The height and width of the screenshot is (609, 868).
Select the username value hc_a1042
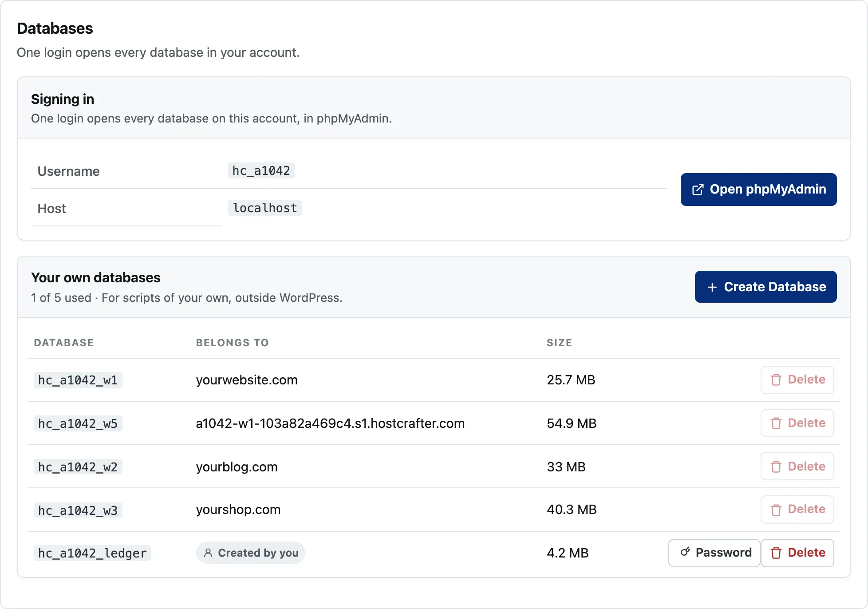[x=261, y=171]
